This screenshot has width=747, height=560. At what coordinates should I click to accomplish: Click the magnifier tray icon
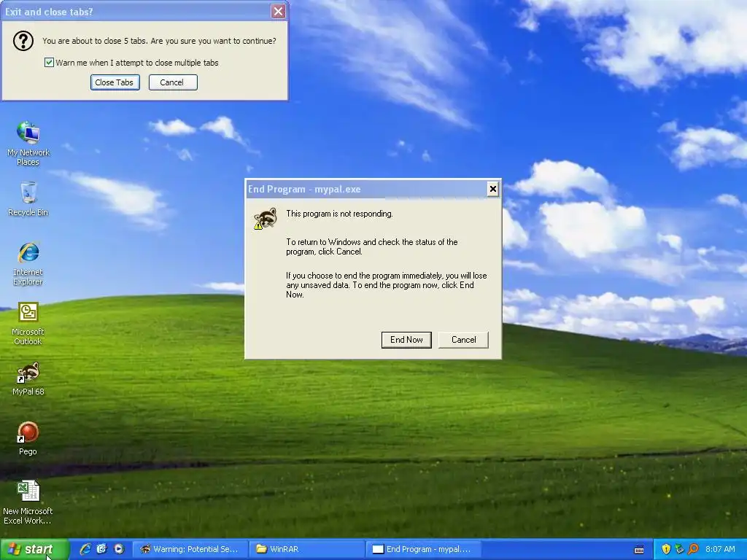click(694, 549)
